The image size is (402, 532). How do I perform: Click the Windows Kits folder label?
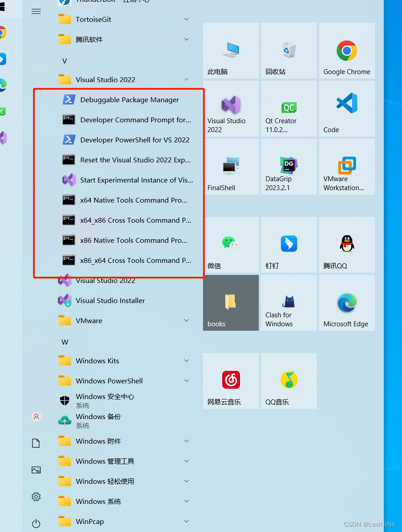97,361
